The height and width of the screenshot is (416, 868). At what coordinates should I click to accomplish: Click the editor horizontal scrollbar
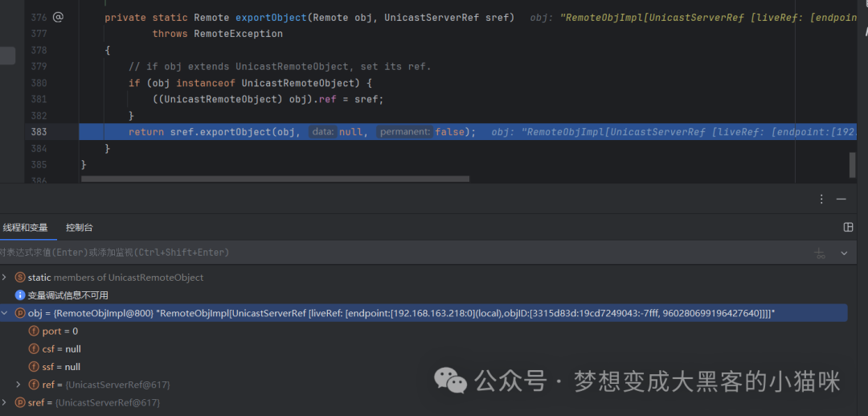tap(275, 179)
